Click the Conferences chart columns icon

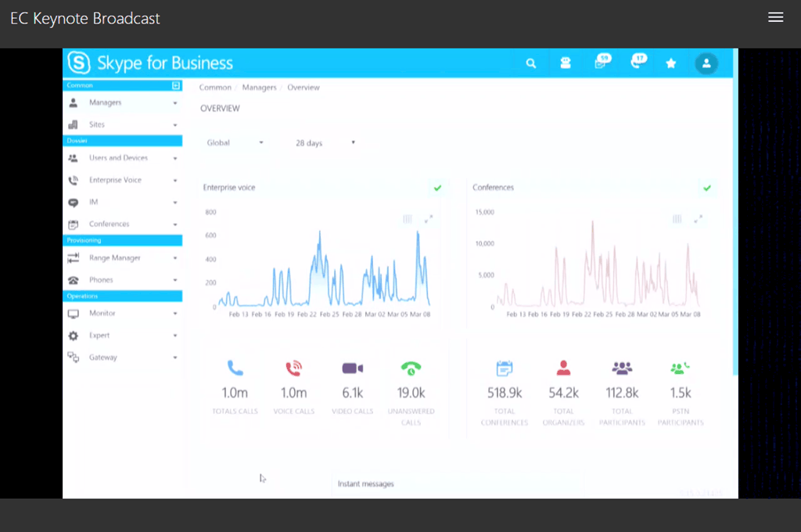[x=677, y=220]
